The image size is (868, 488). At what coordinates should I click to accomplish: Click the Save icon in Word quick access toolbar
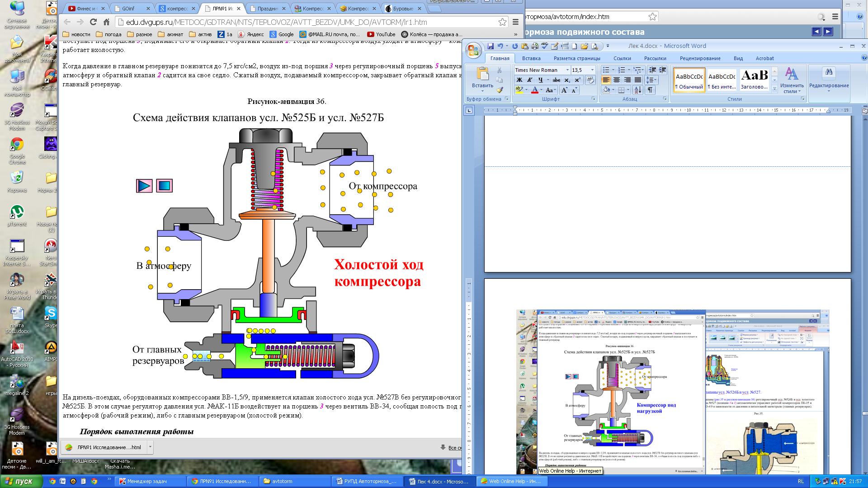490,46
